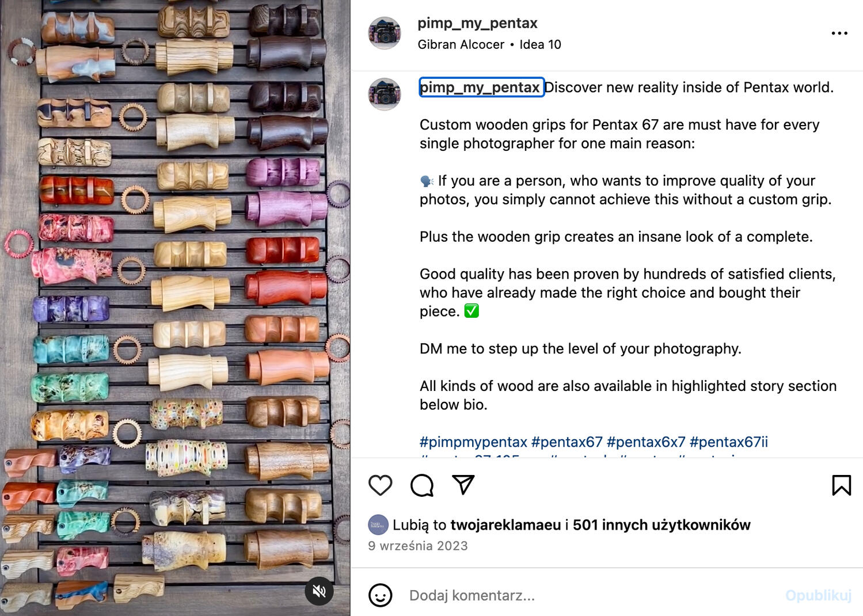Click the Gibran Alcocer audio link

pos(461,44)
